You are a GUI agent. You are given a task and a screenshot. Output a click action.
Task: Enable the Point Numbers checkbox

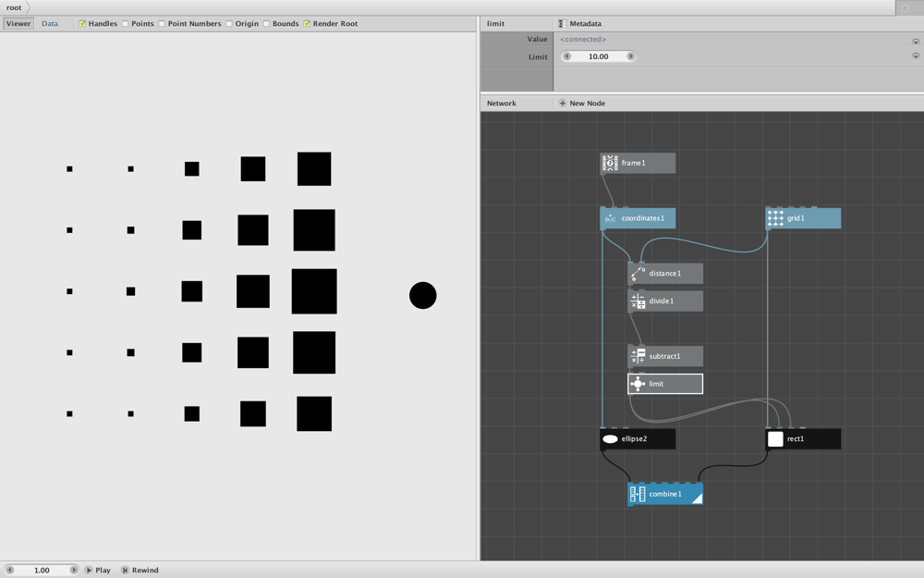[x=162, y=24]
